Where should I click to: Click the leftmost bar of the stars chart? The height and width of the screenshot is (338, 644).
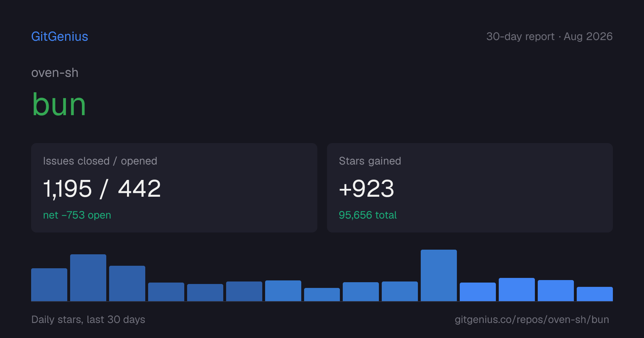[x=49, y=285]
